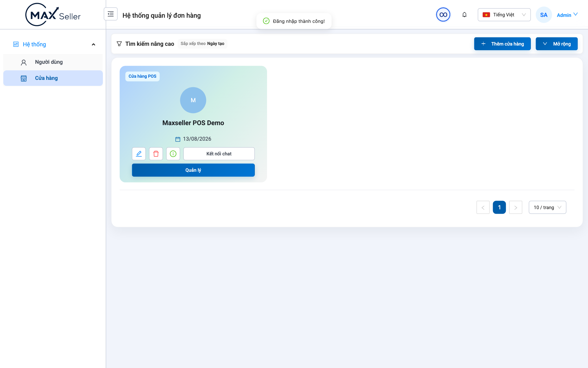This screenshot has height=368, width=588.
Task: Click the MAX Seller logo
Action: [x=53, y=15]
